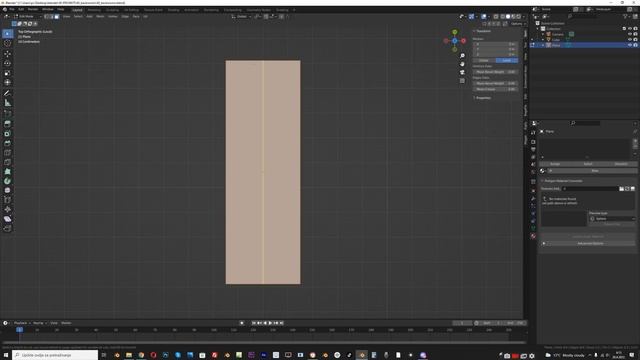Click the Global transform button
This screenshot has width=640, height=360.
484,60
